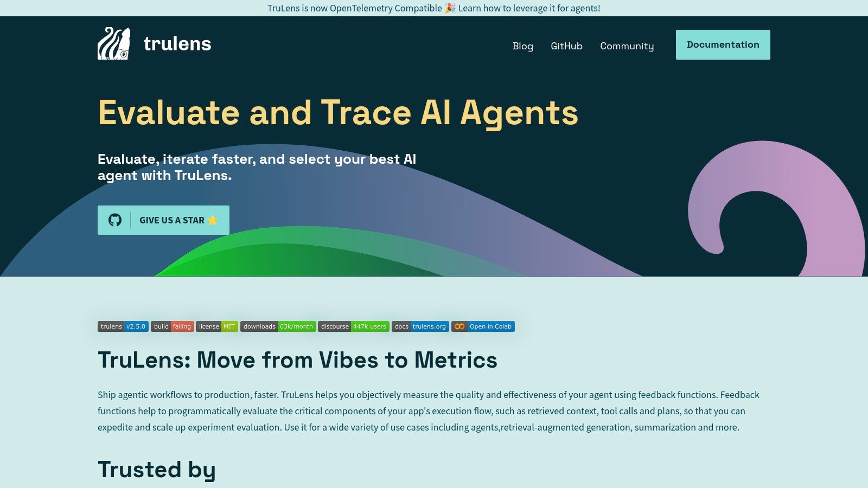
Task: Open the Community menu item
Action: [x=627, y=46]
